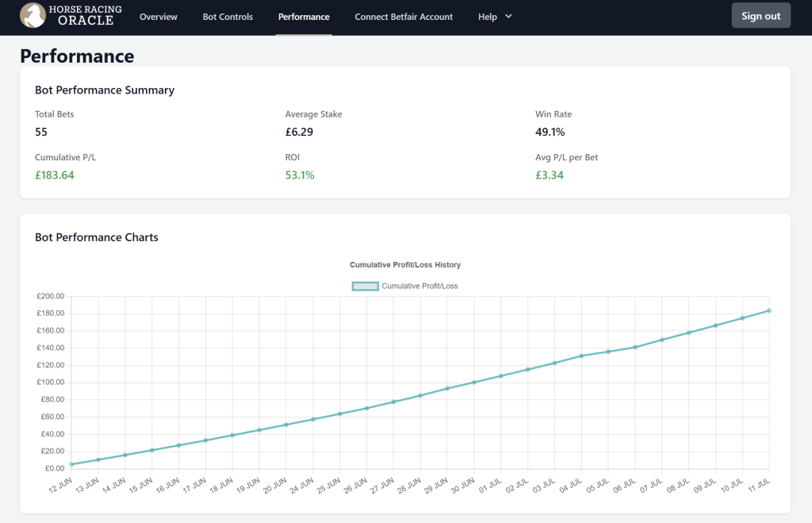Click the Win Rate 49.1% figure
Image resolution: width=812 pixels, height=523 pixels.
550,132
